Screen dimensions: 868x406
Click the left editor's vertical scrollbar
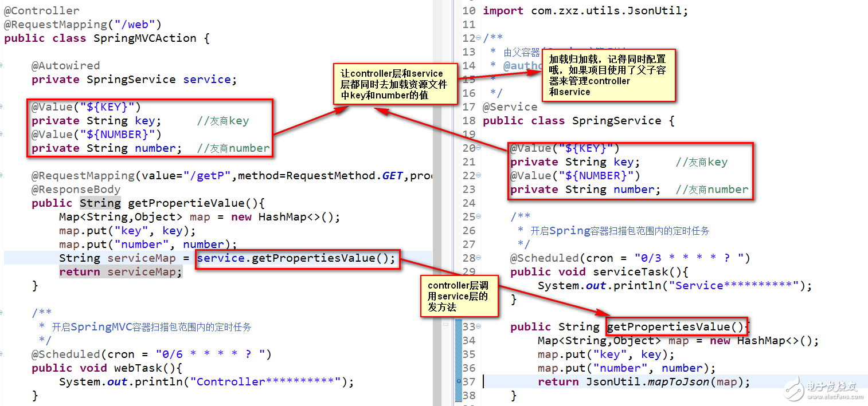[x=437, y=200]
